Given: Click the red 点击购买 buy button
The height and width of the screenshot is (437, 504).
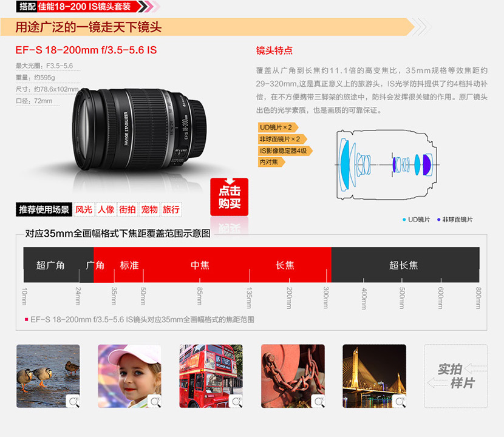Looking at the screenshot, I should coord(229,197).
